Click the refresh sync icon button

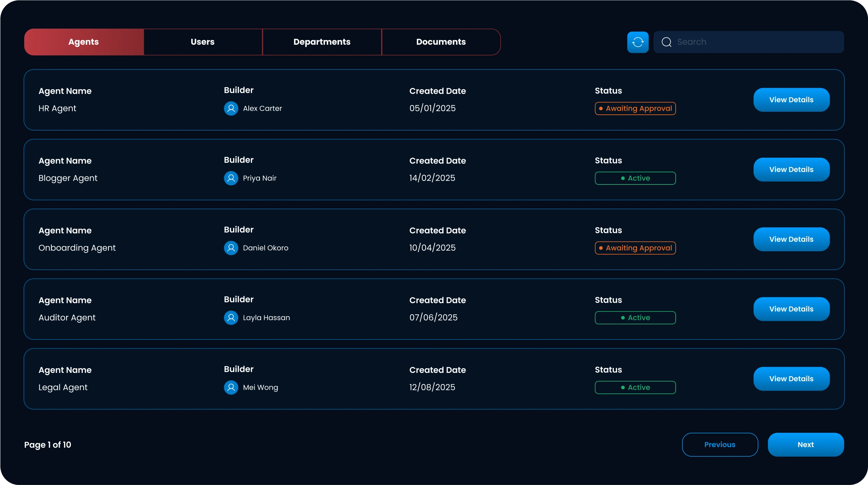click(x=638, y=42)
